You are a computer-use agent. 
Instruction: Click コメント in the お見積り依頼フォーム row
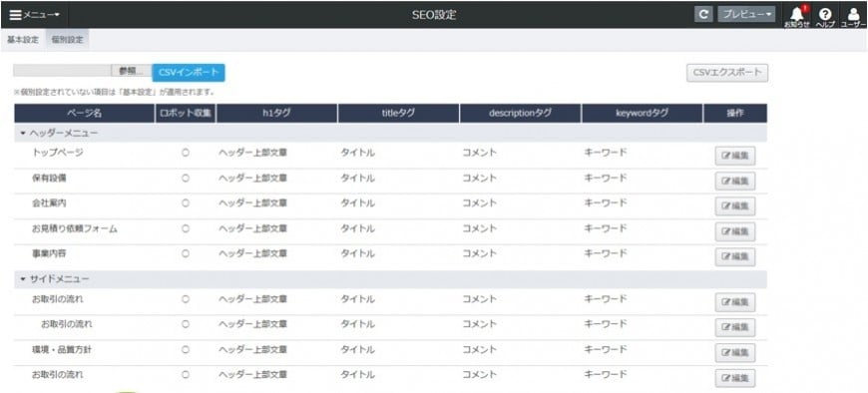479,228
